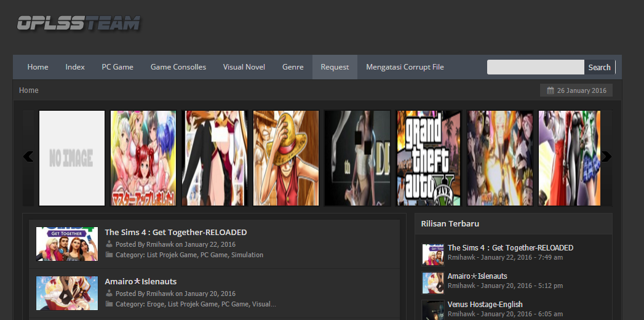Open the Sims 4 thumbnail in Rilisan Terbaru
This screenshot has width=644, height=320.
click(433, 255)
